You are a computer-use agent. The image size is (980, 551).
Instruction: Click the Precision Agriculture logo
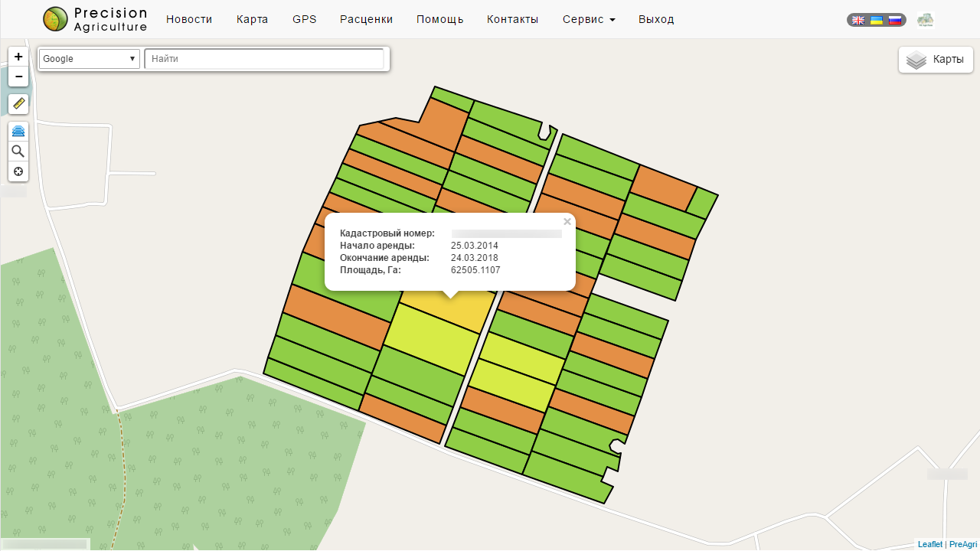[x=95, y=19]
